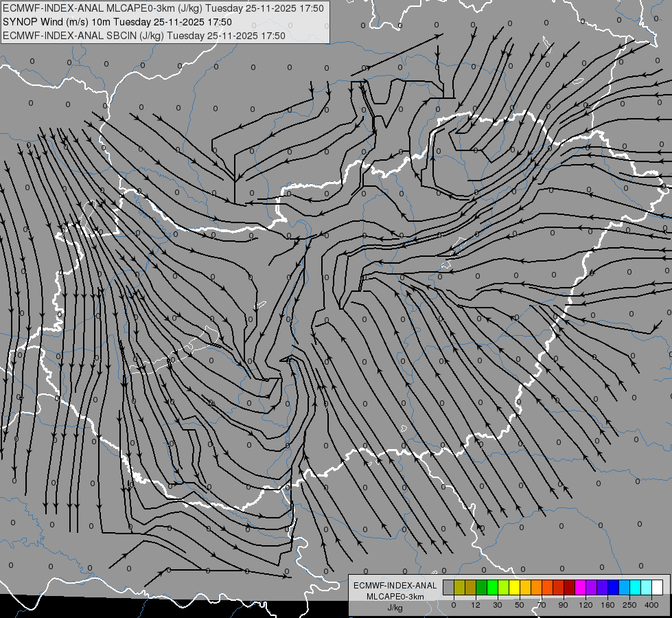Click the 90 value on legend scale
672x618 pixels.
(x=563, y=605)
